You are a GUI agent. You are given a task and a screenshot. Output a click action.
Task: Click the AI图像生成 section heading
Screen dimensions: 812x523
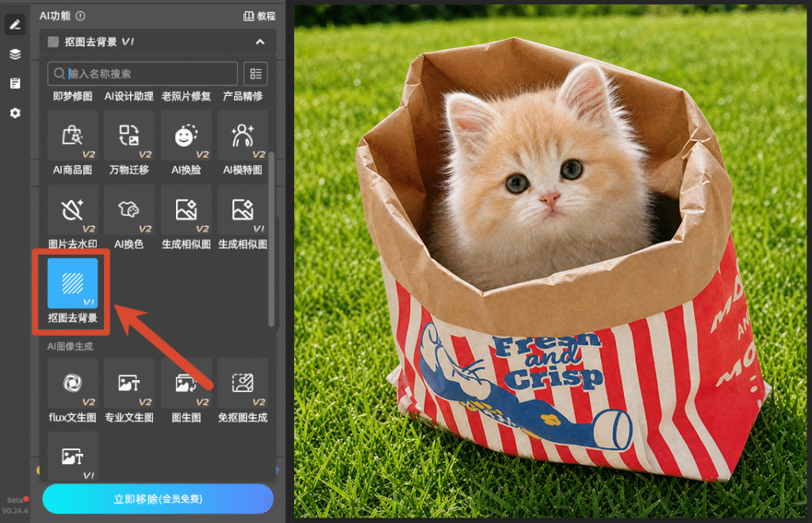(71, 346)
